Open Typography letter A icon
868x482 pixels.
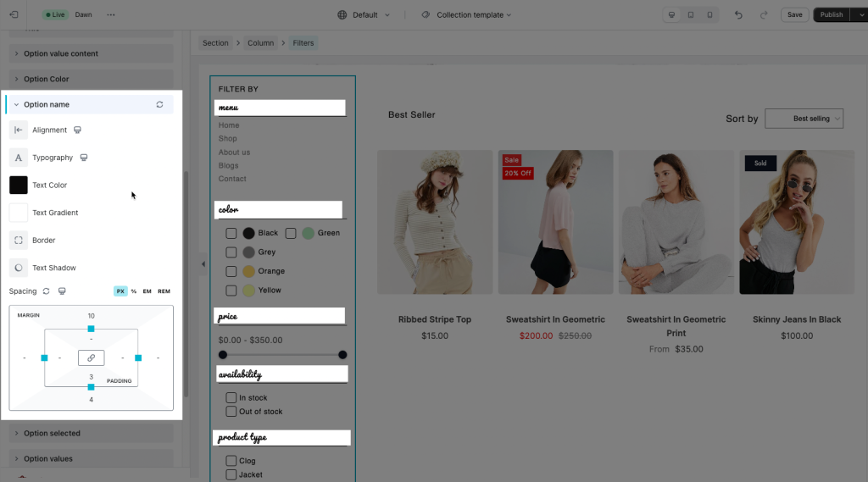point(19,158)
